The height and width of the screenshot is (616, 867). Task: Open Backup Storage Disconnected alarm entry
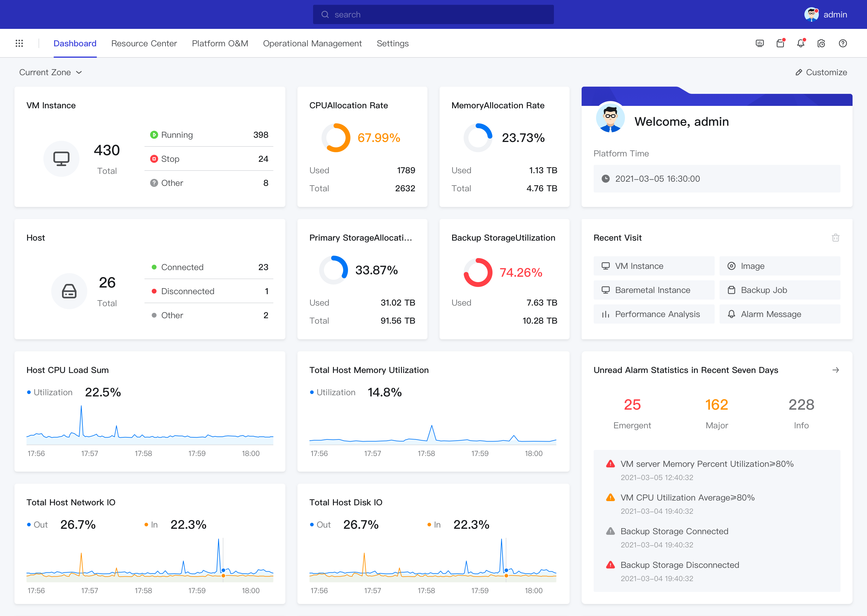679,565
